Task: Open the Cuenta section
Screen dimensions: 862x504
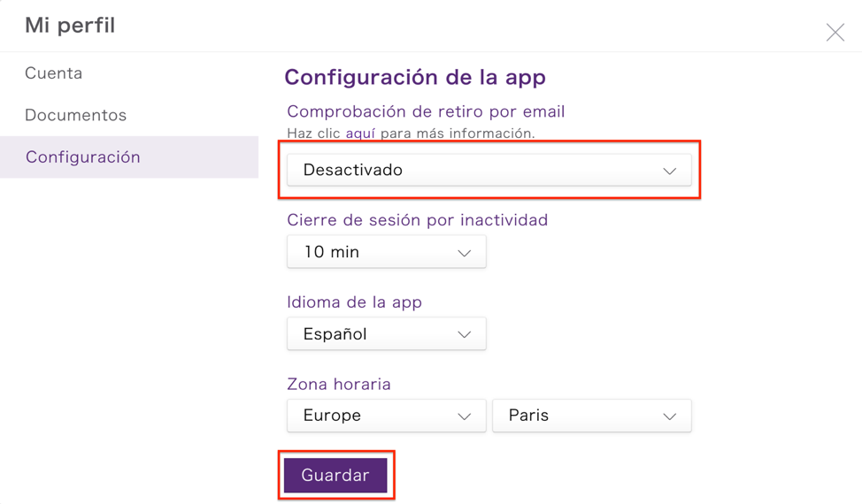Action: pyautogui.click(x=53, y=73)
